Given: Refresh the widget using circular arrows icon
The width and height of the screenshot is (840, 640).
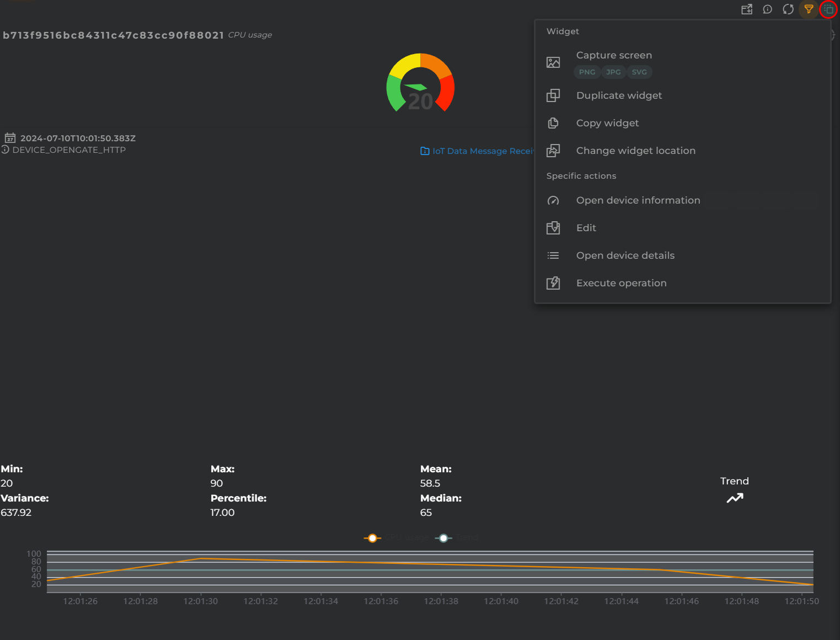Looking at the screenshot, I should [788, 9].
